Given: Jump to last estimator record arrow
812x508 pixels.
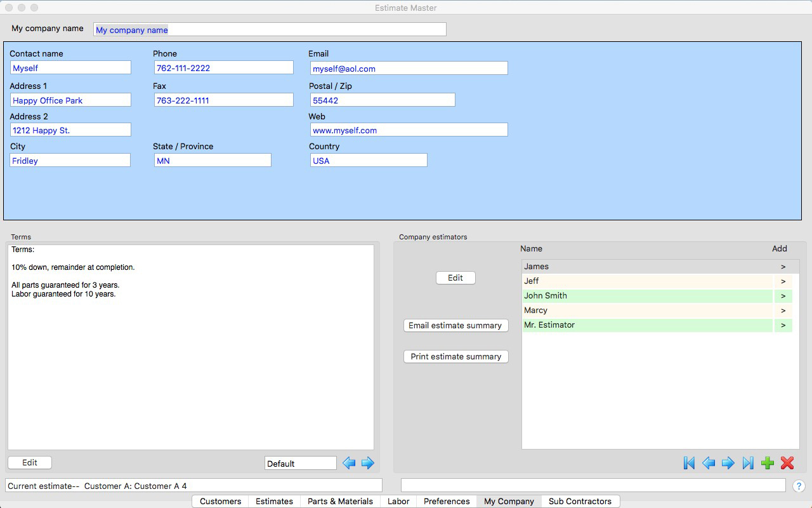Looking at the screenshot, I should (748, 463).
